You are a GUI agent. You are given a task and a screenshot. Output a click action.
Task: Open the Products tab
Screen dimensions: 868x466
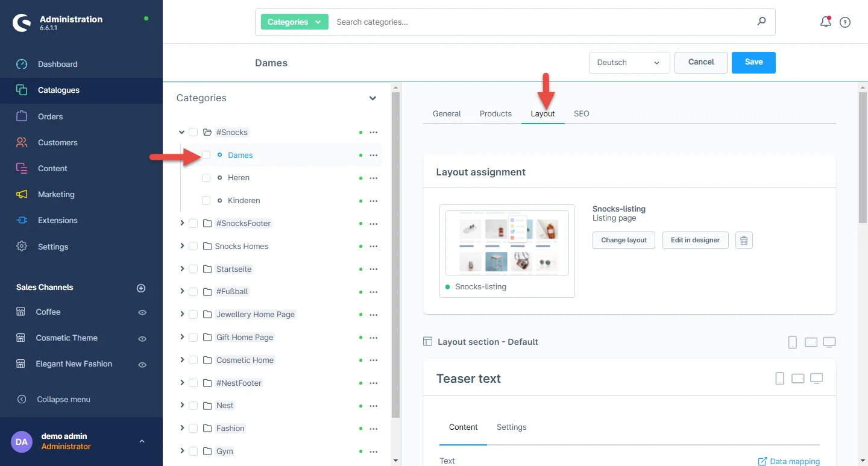click(495, 113)
